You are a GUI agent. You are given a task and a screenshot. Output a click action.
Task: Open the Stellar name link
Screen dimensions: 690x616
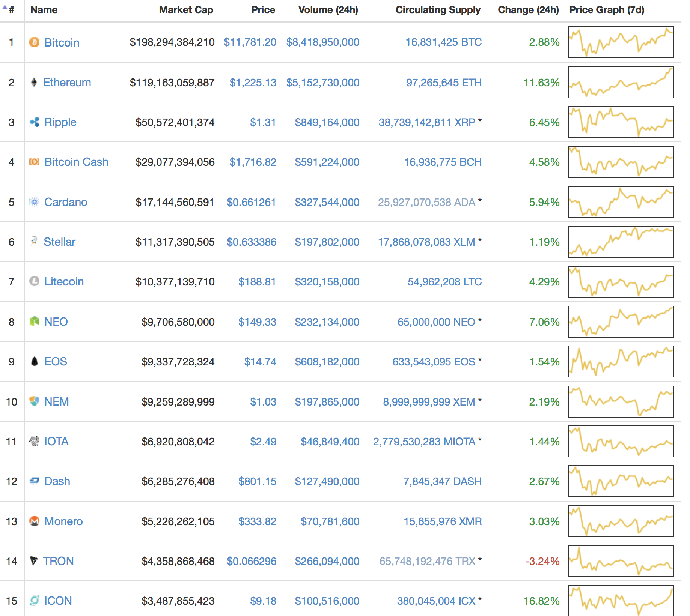pyautogui.click(x=59, y=242)
